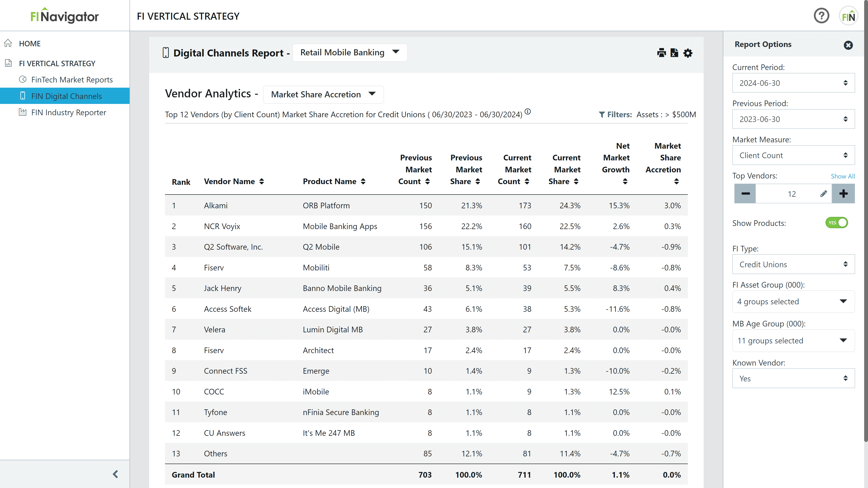
Task: Click the Q2 Mobile product cell
Action: (321, 247)
